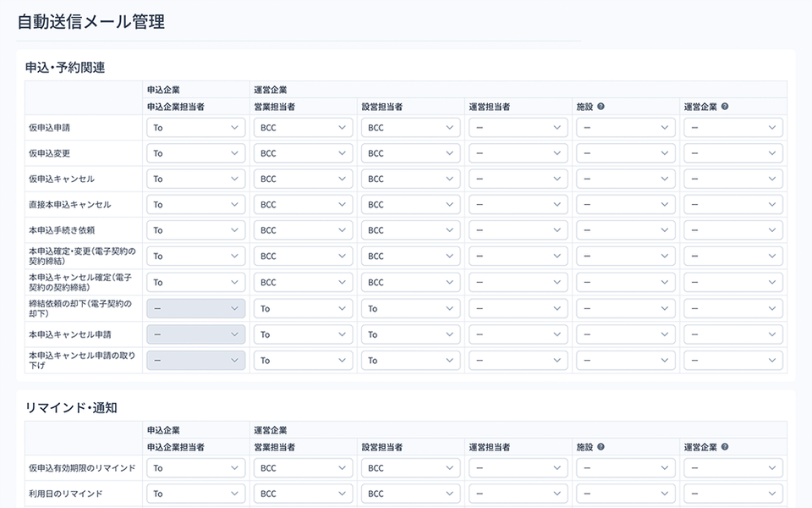Click the 申込・予約関連 section heading
This screenshot has height=508, width=812.
pyautogui.click(x=65, y=68)
